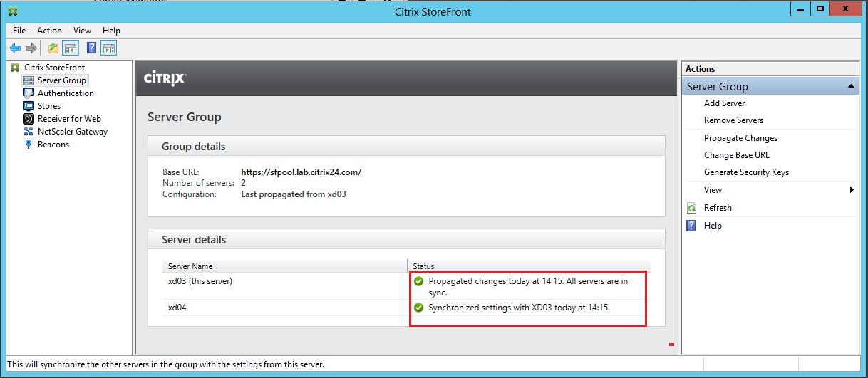
Task: Select Server Group in the tree
Action: click(x=62, y=80)
